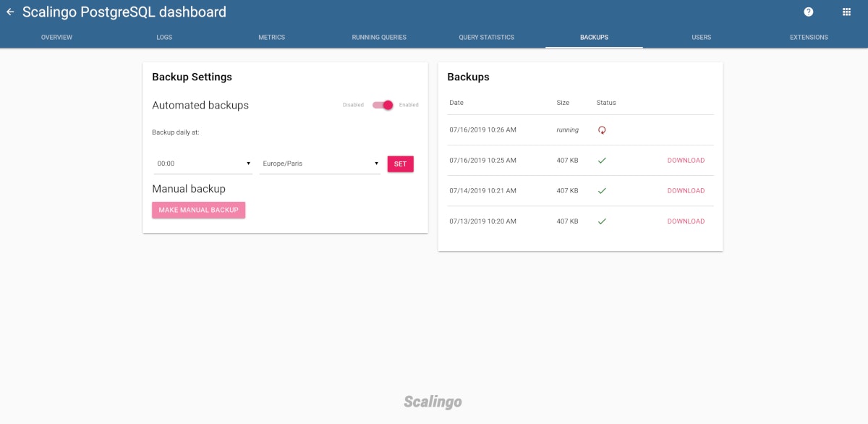Click MAKE MANUAL BACKUP

[x=198, y=209]
